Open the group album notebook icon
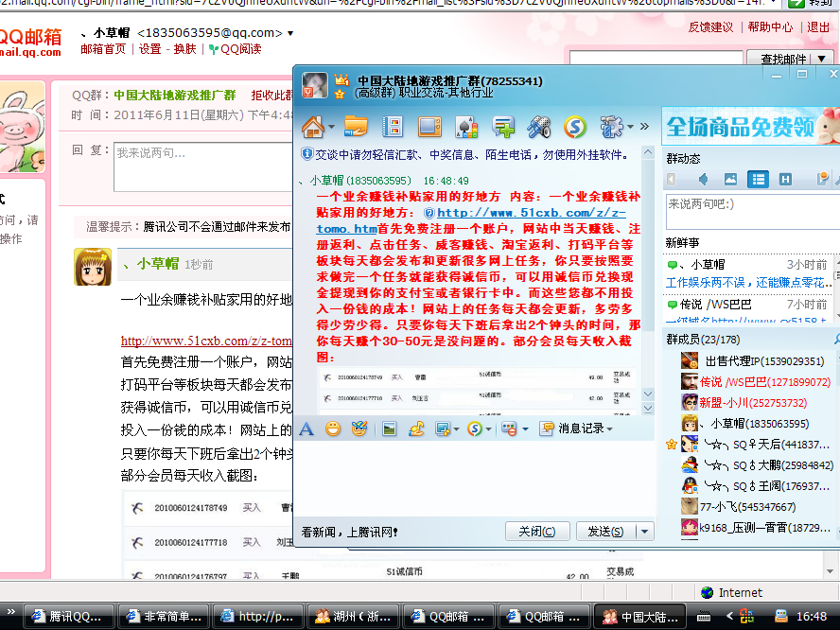Image resolution: width=840 pixels, height=630 pixels. 393,127
